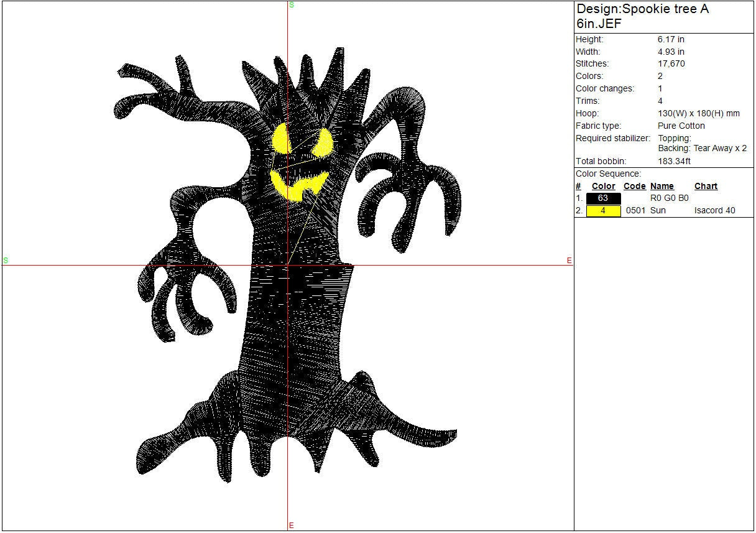Click the tree's yellow left eye
756x533 pixels.
coord(282,139)
